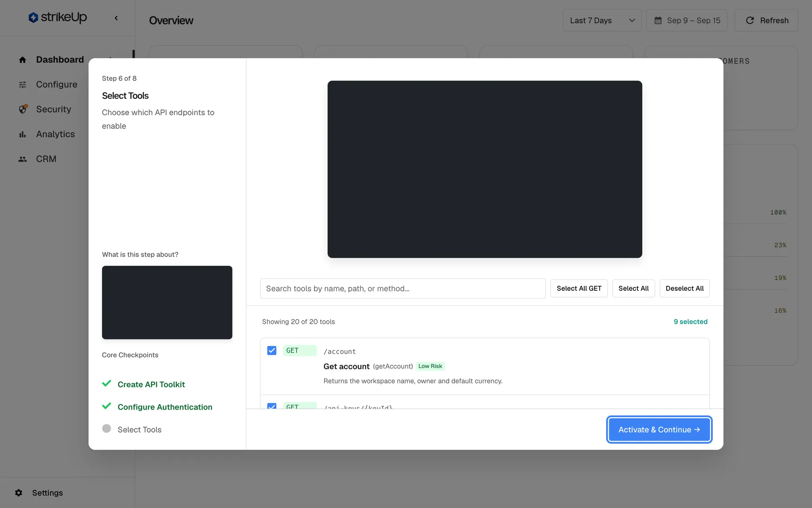This screenshot has width=812, height=508.
Task: Click the calendar icon in date range
Action: (658, 20)
